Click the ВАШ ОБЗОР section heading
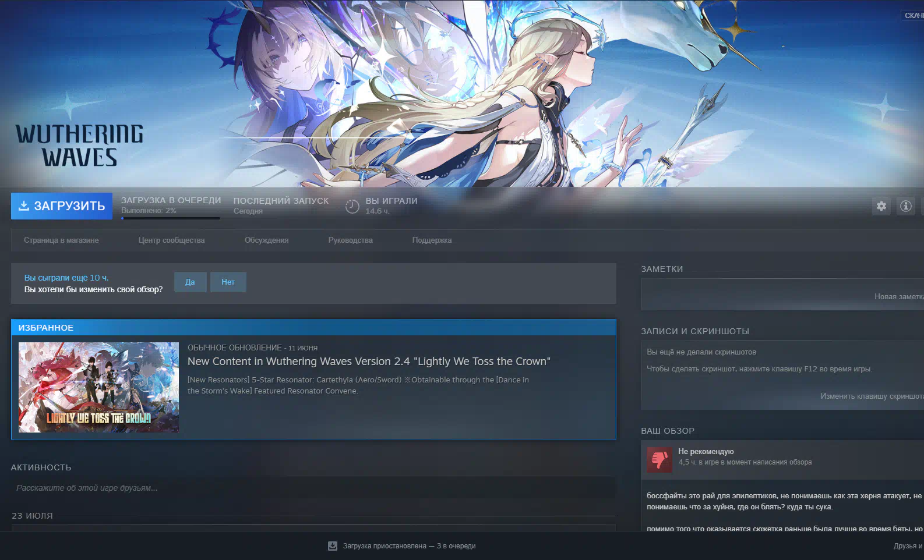This screenshot has width=924, height=560. [x=668, y=431]
